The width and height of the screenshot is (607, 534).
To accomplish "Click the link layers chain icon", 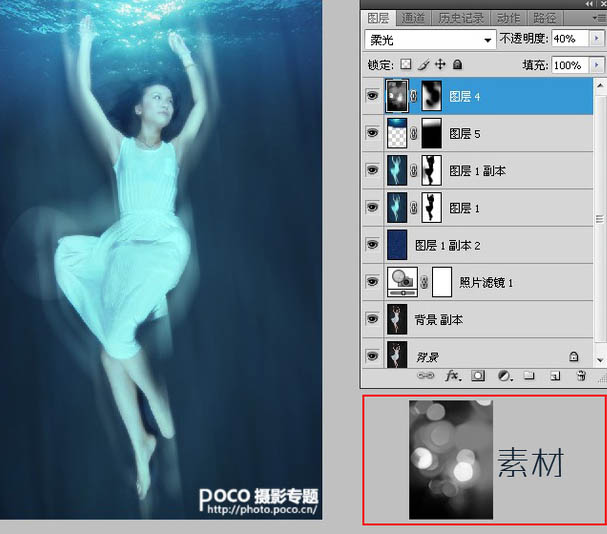I will pyautogui.click(x=425, y=375).
